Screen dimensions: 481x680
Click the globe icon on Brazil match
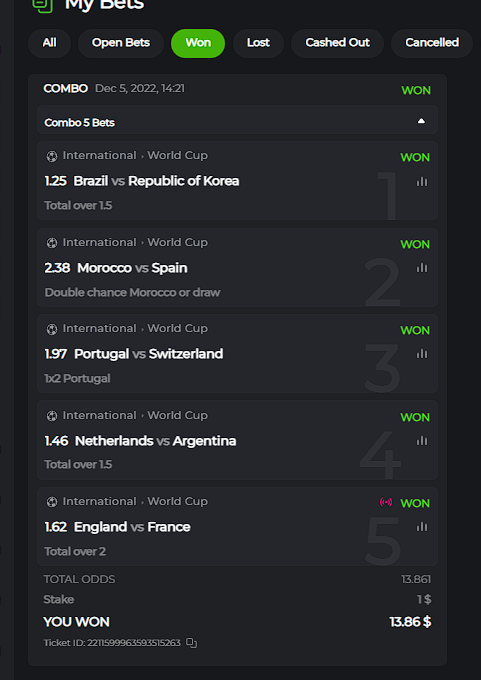[x=52, y=156]
